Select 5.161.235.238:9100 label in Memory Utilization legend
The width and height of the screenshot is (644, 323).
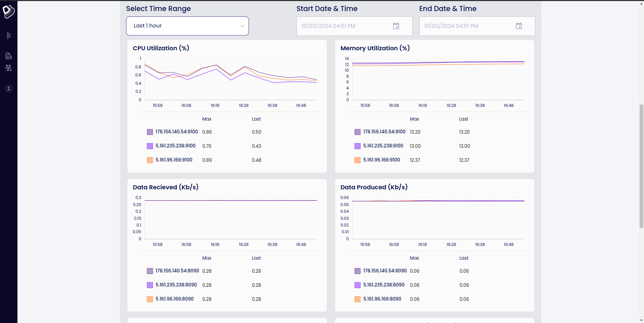[x=383, y=146]
